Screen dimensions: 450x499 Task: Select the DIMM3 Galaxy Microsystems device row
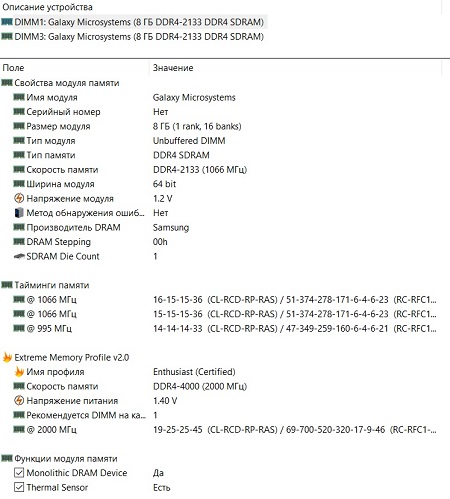point(133,37)
